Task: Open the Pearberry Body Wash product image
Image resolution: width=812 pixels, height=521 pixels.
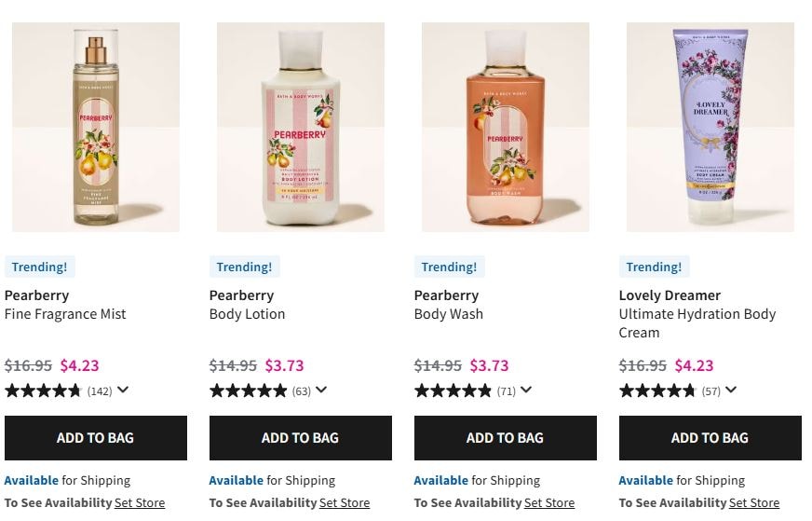Action: pos(506,127)
